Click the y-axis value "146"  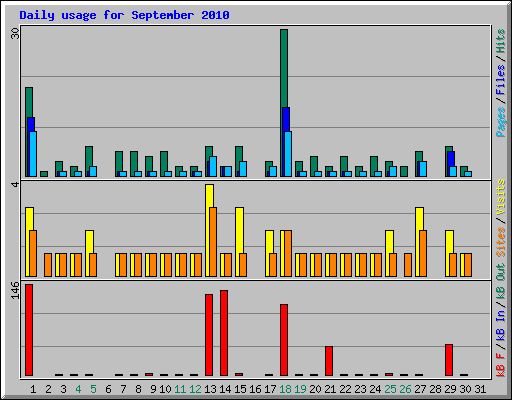coord(15,290)
